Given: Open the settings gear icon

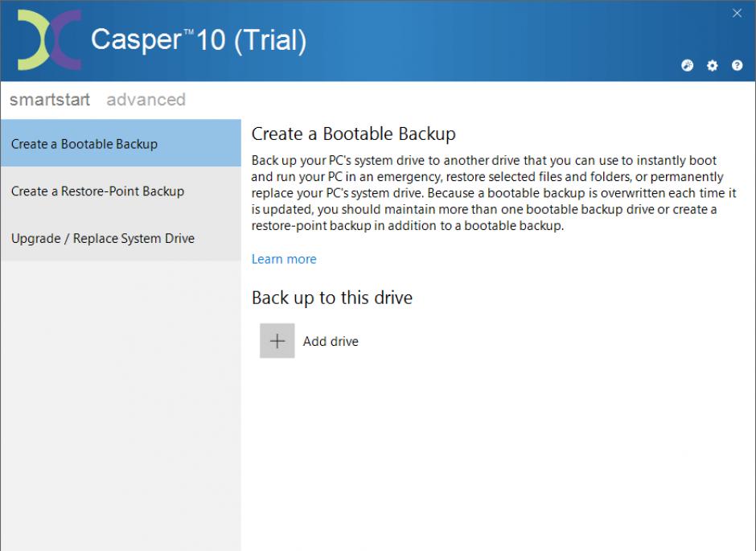Looking at the screenshot, I should [712, 66].
